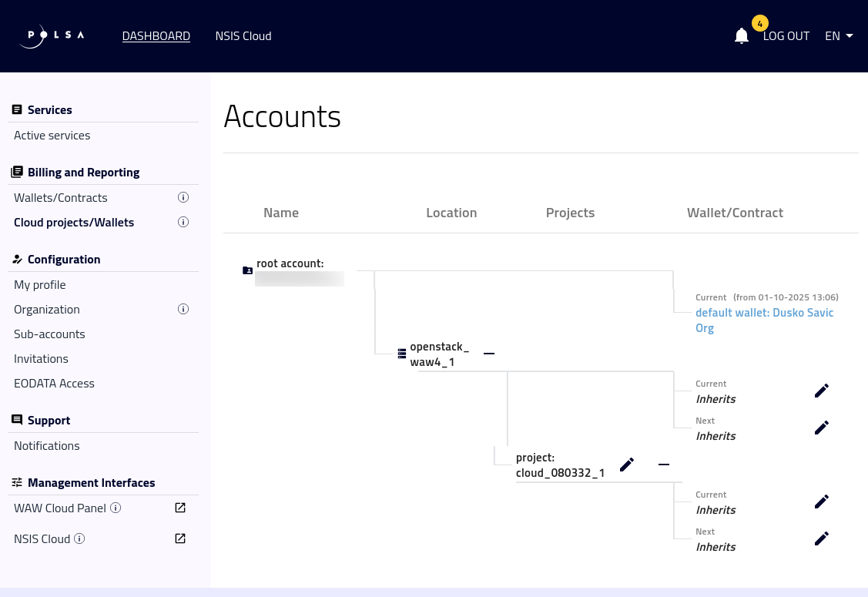The width and height of the screenshot is (868, 597).
Task: Edit project's Current wallet pencil icon
Action: click(x=822, y=501)
